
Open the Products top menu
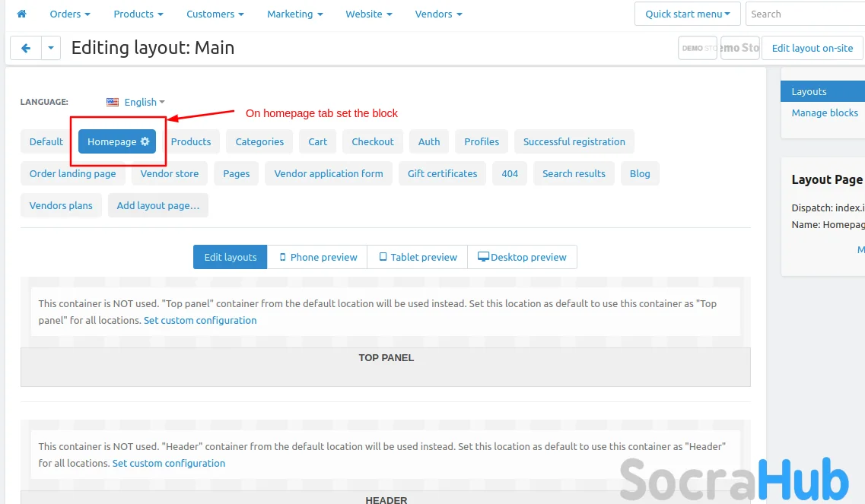point(138,14)
